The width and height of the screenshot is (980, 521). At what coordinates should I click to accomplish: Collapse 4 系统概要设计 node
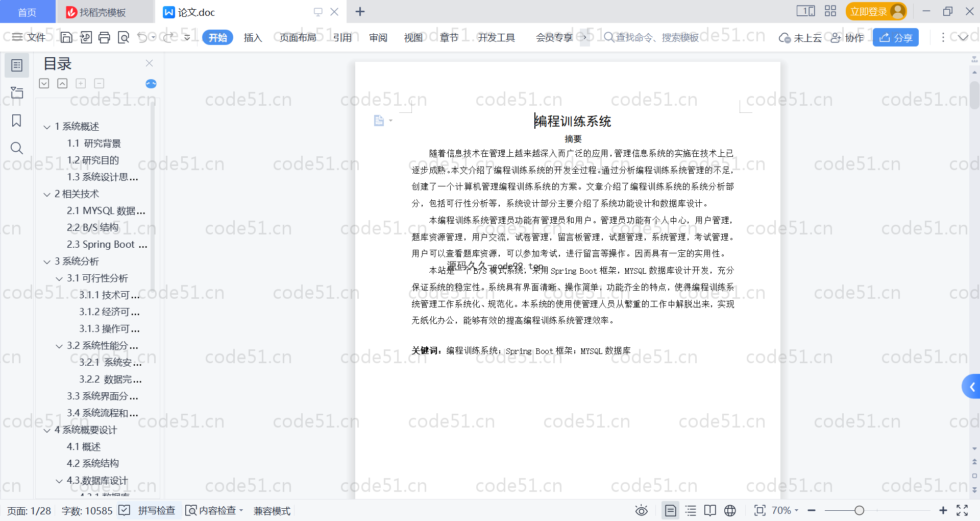click(47, 431)
